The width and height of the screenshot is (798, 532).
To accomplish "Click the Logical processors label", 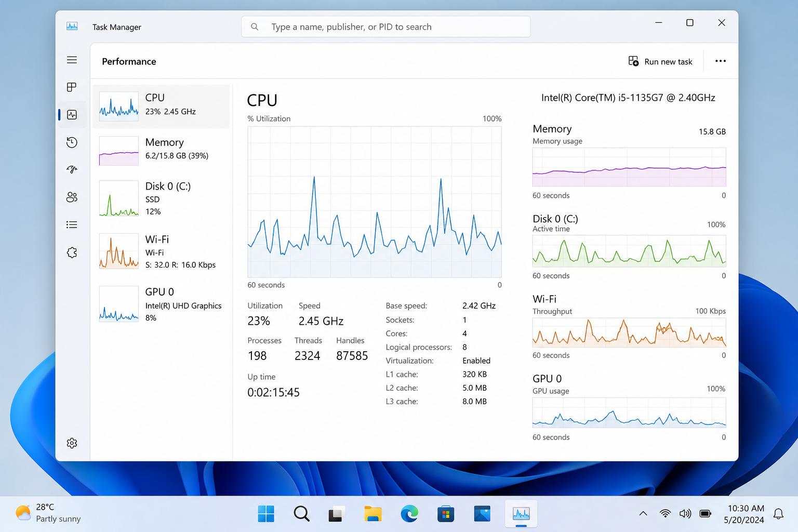I will coord(419,347).
